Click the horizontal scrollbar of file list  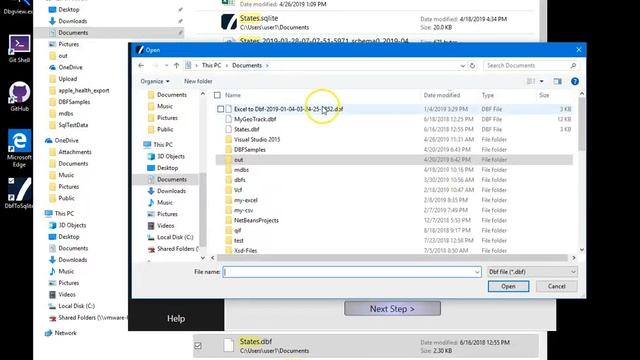(392, 258)
